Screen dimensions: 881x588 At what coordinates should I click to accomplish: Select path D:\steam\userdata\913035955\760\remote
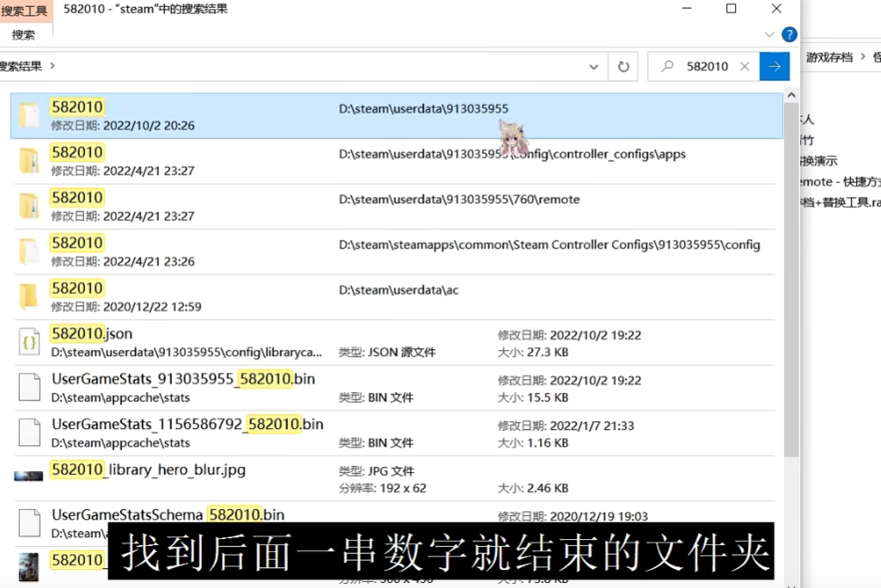coord(459,199)
